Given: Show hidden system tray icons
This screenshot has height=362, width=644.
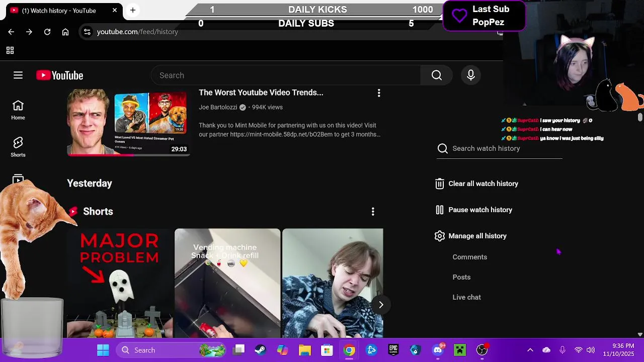Looking at the screenshot, I should (x=530, y=350).
